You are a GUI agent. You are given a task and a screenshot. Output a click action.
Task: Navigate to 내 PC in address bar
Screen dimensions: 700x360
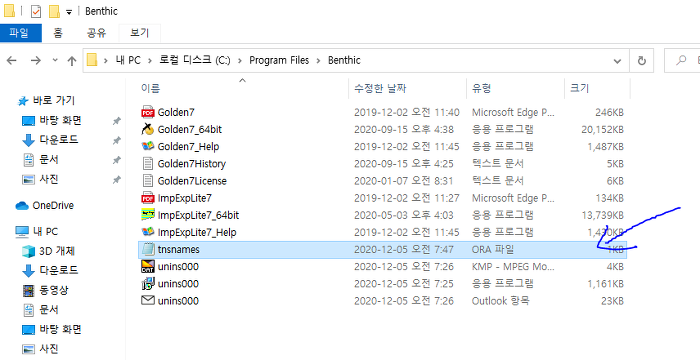[x=128, y=60]
